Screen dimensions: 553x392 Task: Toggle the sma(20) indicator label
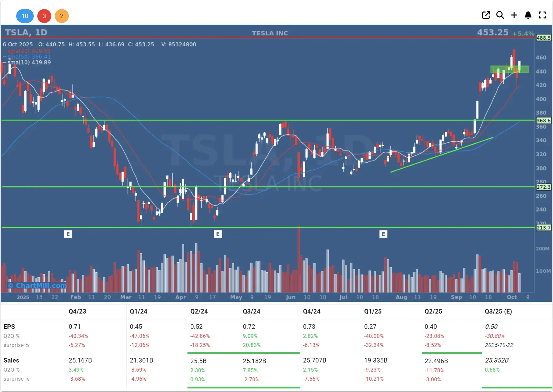tap(29, 51)
